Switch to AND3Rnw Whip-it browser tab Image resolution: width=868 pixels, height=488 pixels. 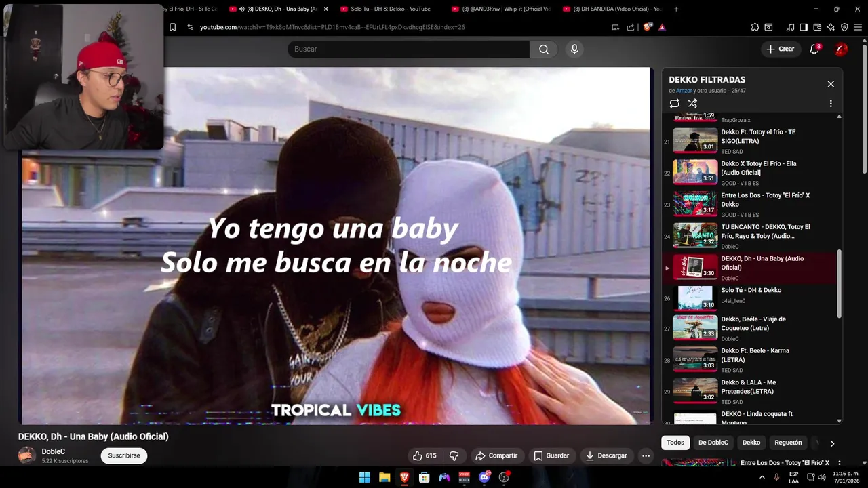500,9
